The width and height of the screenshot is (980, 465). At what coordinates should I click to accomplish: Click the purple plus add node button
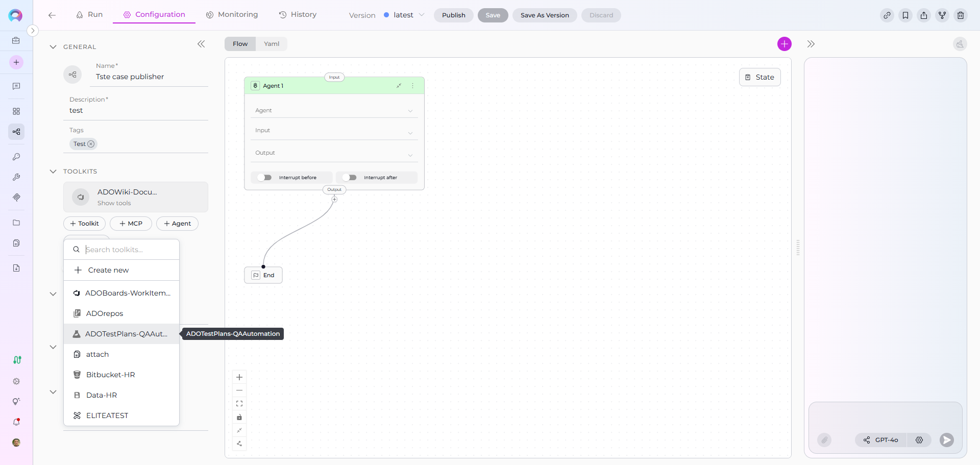(x=784, y=44)
